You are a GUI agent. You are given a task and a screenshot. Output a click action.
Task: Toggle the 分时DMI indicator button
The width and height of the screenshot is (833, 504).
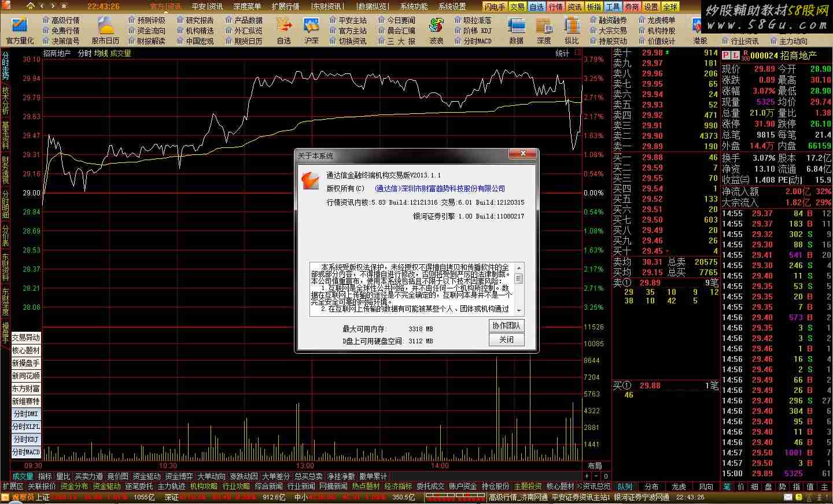click(26, 414)
